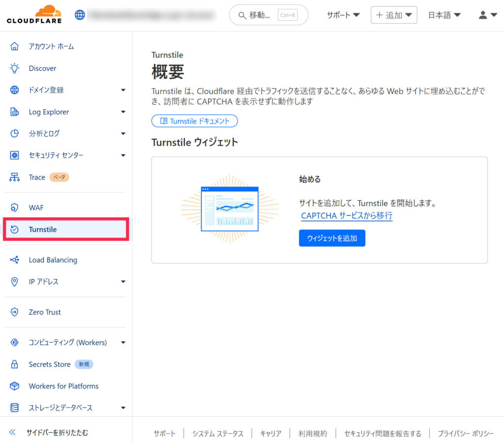Click the Zero Trust icon in sidebar
504x444 pixels.
click(x=15, y=312)
